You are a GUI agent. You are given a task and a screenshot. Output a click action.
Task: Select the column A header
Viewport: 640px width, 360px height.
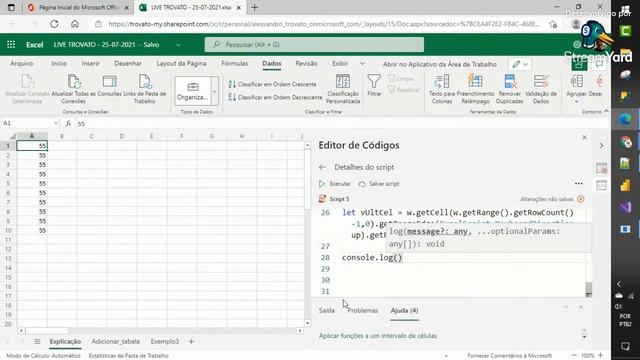(x=32, y=136)
